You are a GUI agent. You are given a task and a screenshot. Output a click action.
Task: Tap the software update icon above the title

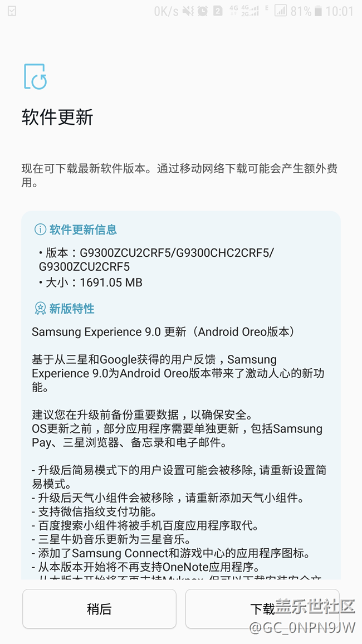click(35, 76)
